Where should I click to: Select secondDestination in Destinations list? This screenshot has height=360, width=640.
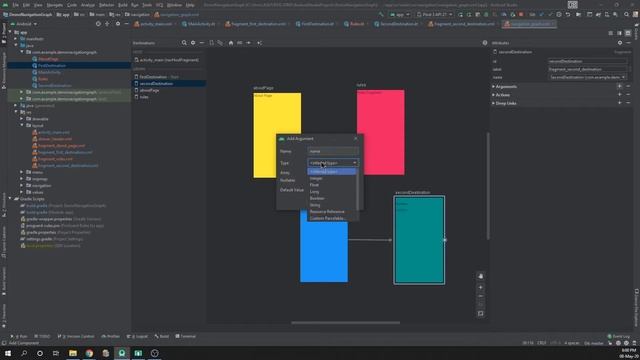coord(169,84)
